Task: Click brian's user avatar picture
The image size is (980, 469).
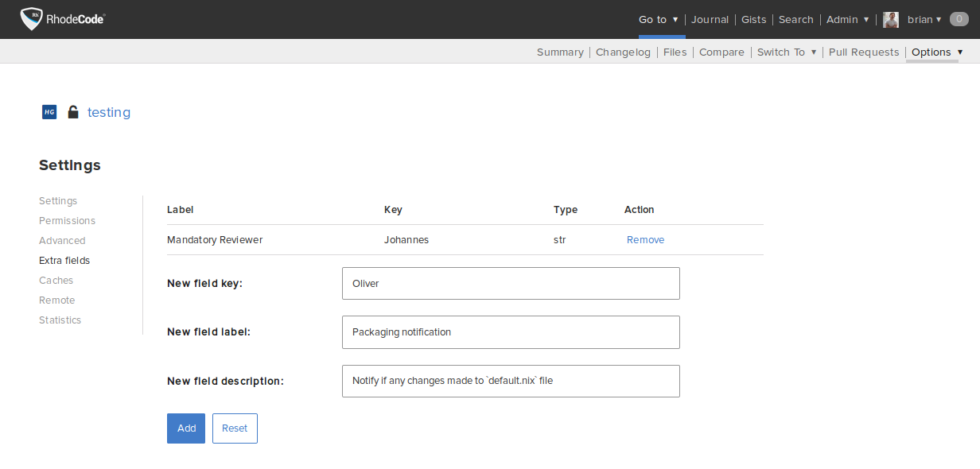Action: pos(891,20)
